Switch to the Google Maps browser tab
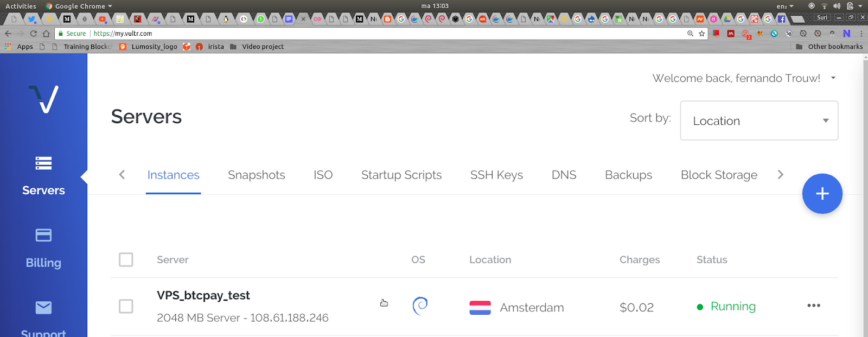The image size is (868, 337). (x=551, y=19)
